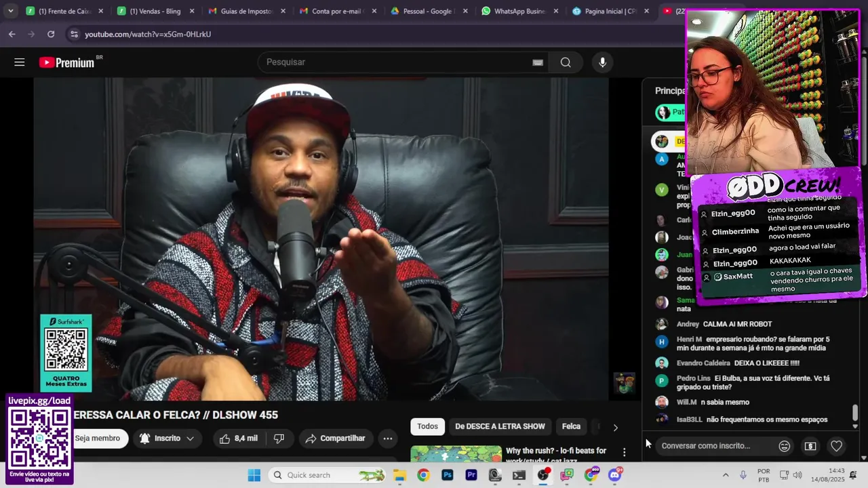
Task: Open the on-screen keyboard icon in search
Action: click(x=538, y=62)
